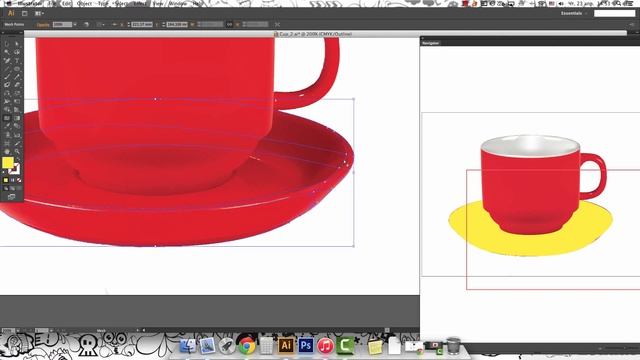
Task: Select the Symbol Sprayer tool
Action: pyautogui.click(x=7, y=135)
